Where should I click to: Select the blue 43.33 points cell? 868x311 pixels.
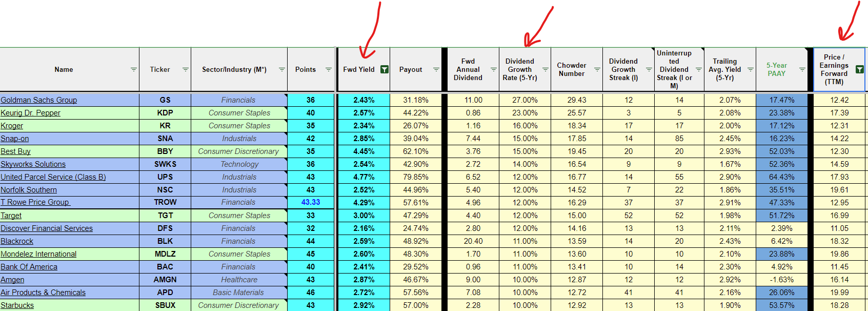pyautogui.click(x=311, y=203)
